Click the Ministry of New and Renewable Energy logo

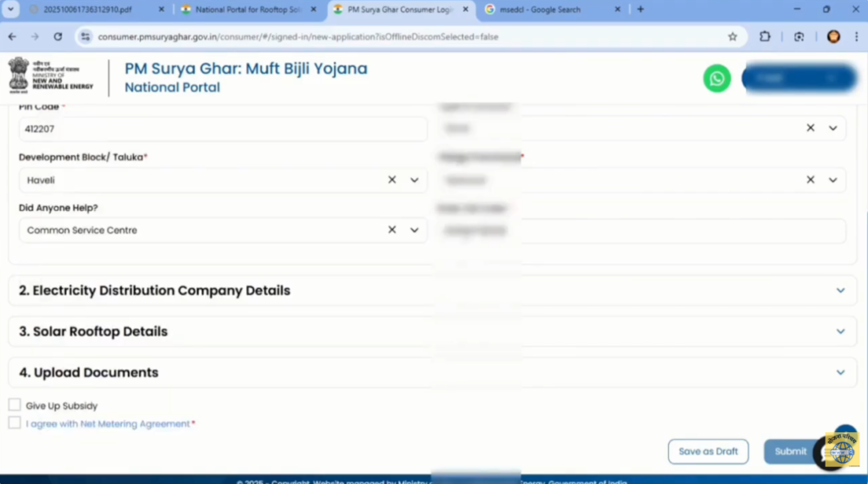click(x=51, y=76)
